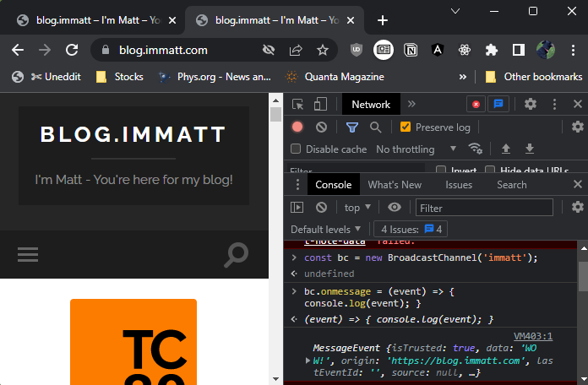Viewport: 588px width, 385px height.
Task: Click the import HAR file upload arrow
Action: tap(506, 149)
